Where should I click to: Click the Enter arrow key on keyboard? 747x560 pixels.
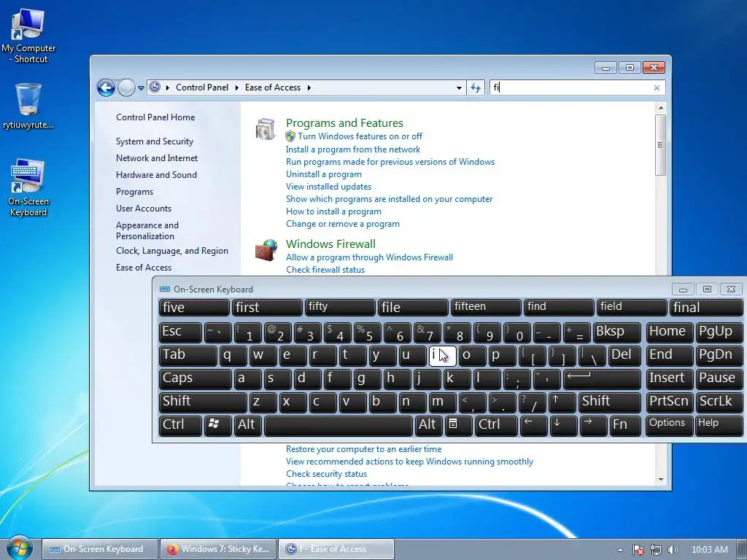pos(602,379)
